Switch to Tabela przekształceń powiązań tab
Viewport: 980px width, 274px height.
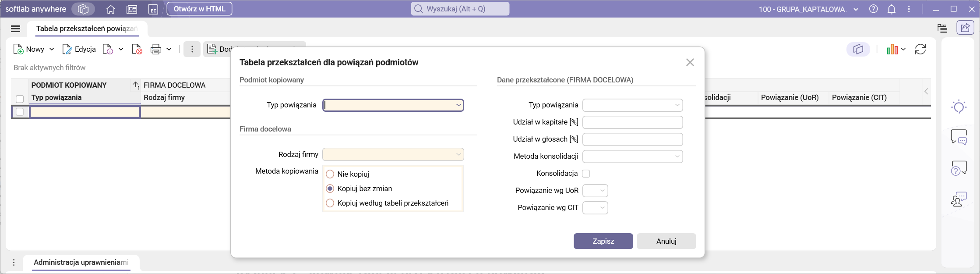coord(87,29)
